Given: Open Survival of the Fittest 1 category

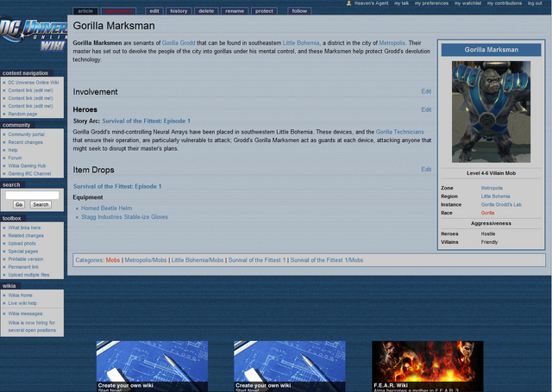Looking at the screenshot, I should (x=257, y=260).
